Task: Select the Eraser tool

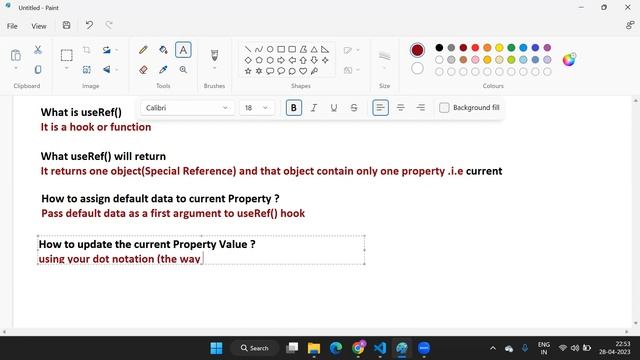Action: pos(143,70)
